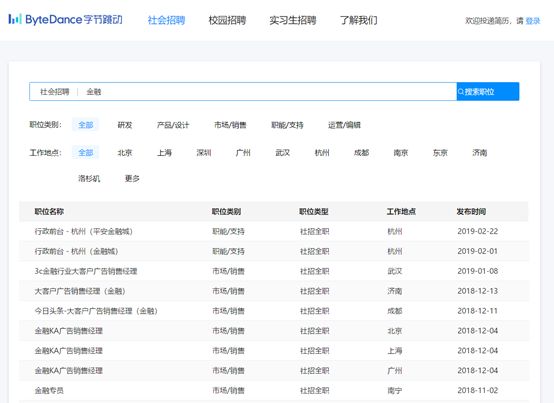Click date 2018-12-13
554x403 pixels.
tap(478, 291)
